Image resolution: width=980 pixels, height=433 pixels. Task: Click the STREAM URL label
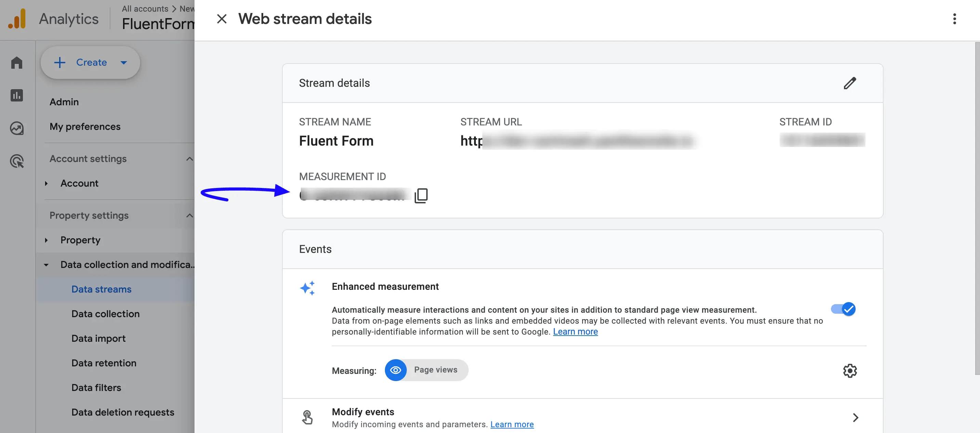click(491, 122)
